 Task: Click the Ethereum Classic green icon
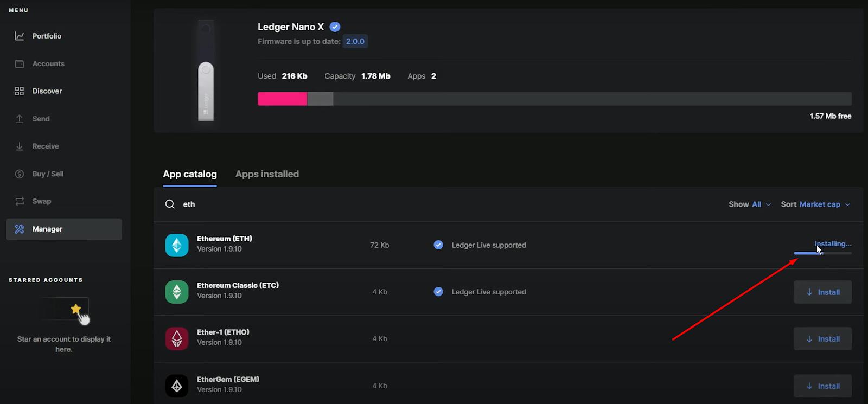click(x=177, y=292)
